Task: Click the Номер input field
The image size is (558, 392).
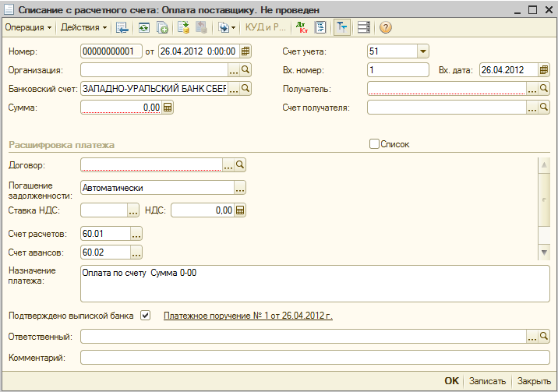Action: click(111, 51)
